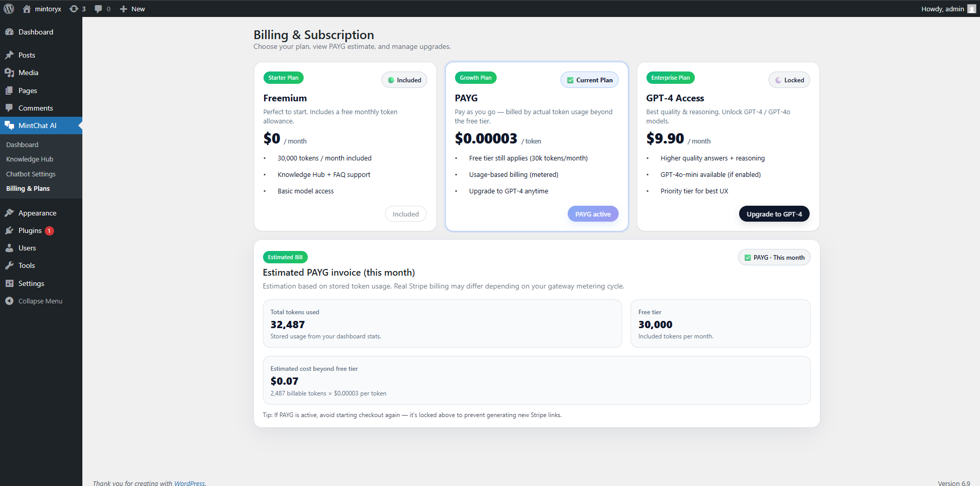
Task: Click the updates arrows icon in admin bar
Action: click(x=73, y=8)
